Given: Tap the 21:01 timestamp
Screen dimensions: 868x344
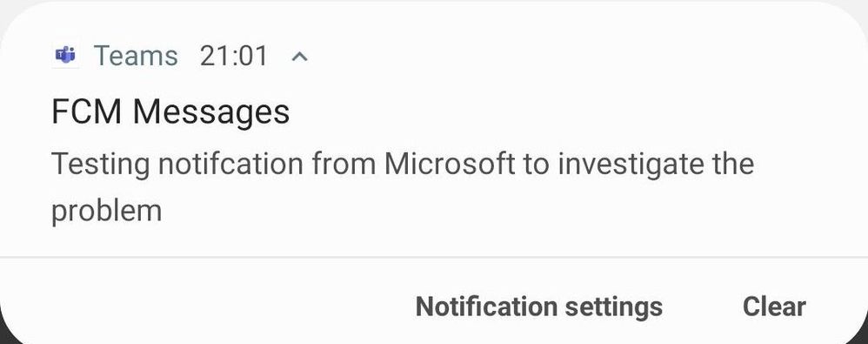Looking at the screenshot, I should 234,56.
